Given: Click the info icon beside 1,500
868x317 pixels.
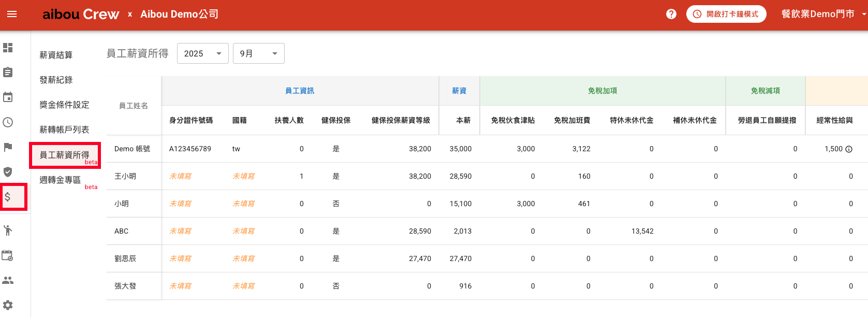Looking at the screenshot, I should click(849, 149).
